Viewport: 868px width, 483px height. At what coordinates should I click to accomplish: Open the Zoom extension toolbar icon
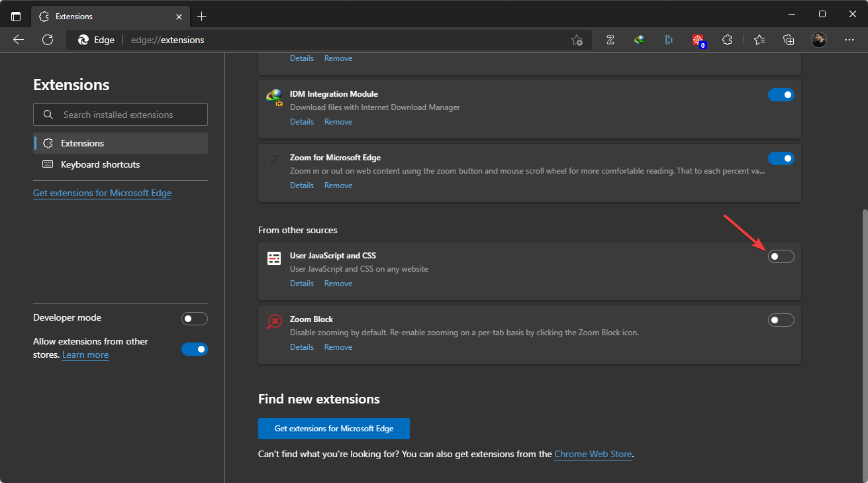pos(610,40)
